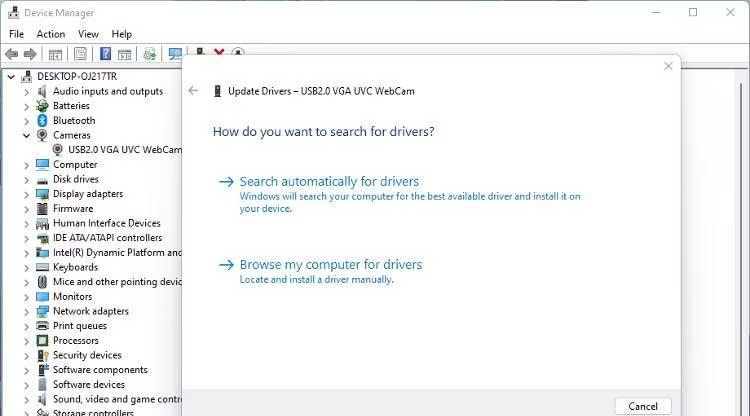Click the Back arrow in Device Manager toolbar
The width and height of the screenshot is (750, 416).
pos(11,54)
